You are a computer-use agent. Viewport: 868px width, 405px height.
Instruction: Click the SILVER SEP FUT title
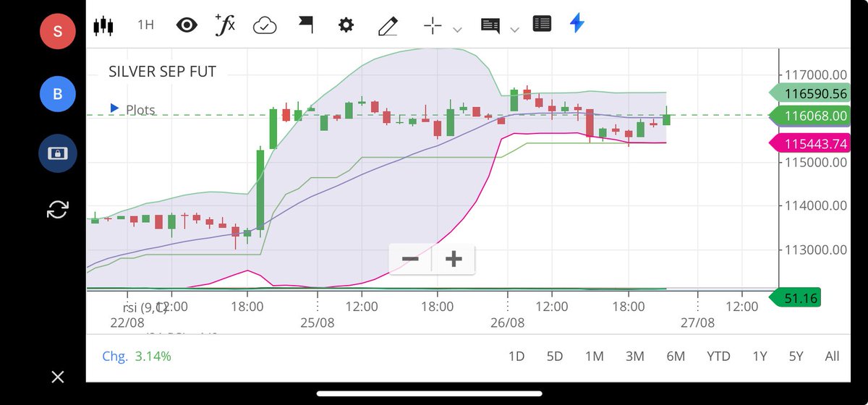(x=162, y=72)
